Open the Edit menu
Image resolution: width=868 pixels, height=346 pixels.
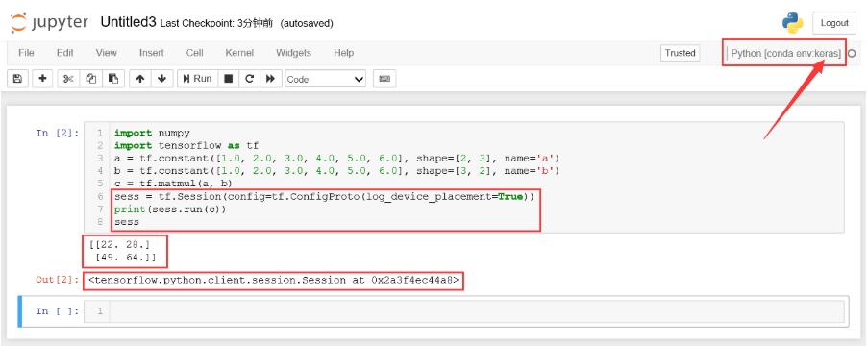64,53
